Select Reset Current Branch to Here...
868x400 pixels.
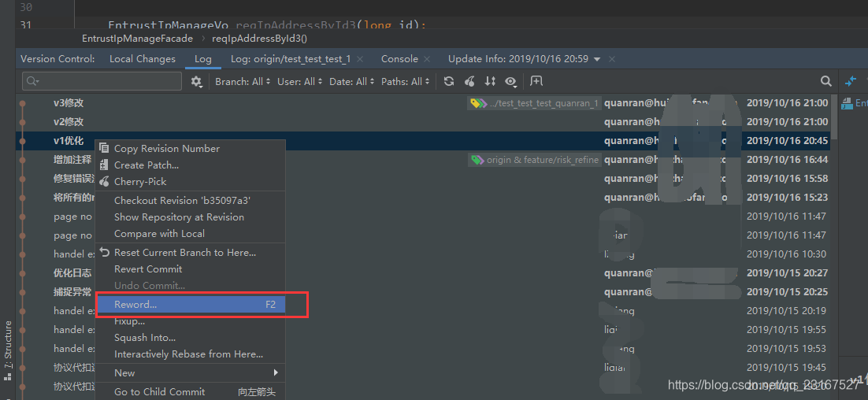pyautogui.click(x=191, y=252)
